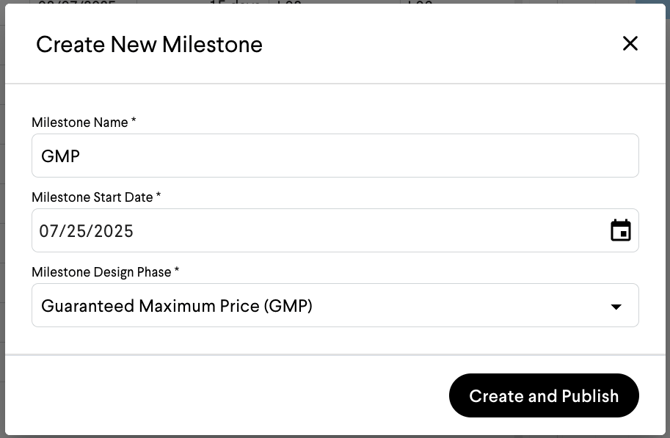
Task: Click the "Milestone Design Phase" label
Action: [x=102, y=272]
